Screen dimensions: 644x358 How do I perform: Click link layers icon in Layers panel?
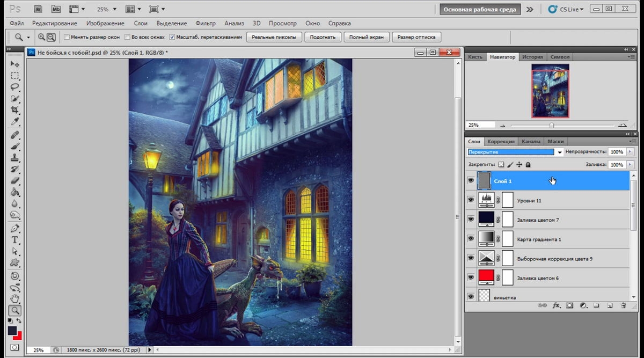543,305
